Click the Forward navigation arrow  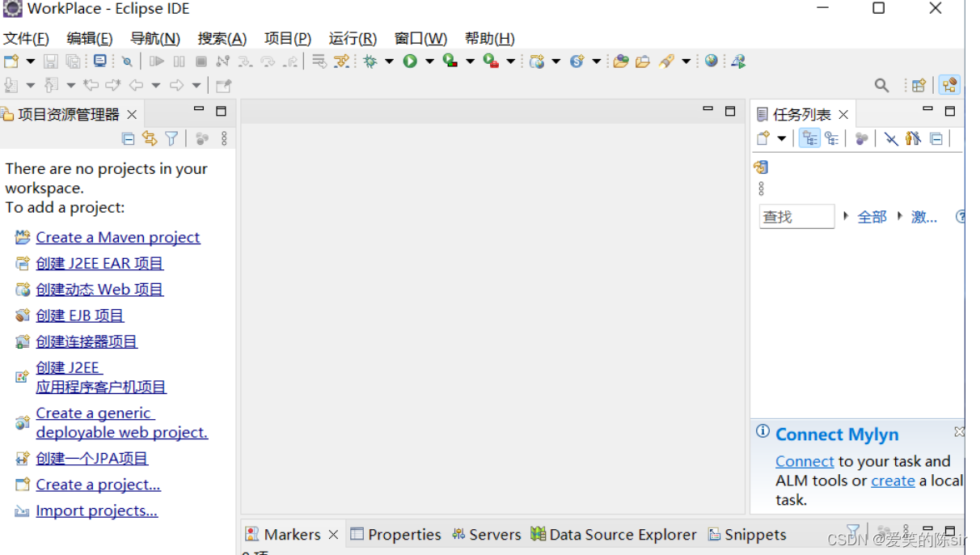coord(176,85)
